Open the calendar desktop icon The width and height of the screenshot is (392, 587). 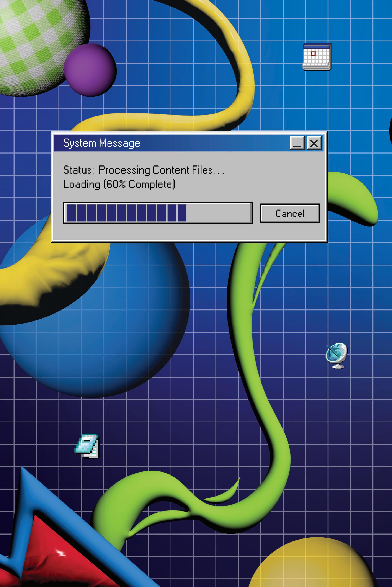317,57
